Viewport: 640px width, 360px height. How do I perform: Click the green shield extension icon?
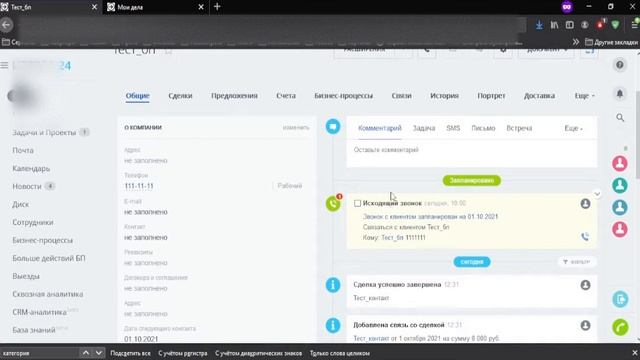pyautogui.click(x=615, y=25)
